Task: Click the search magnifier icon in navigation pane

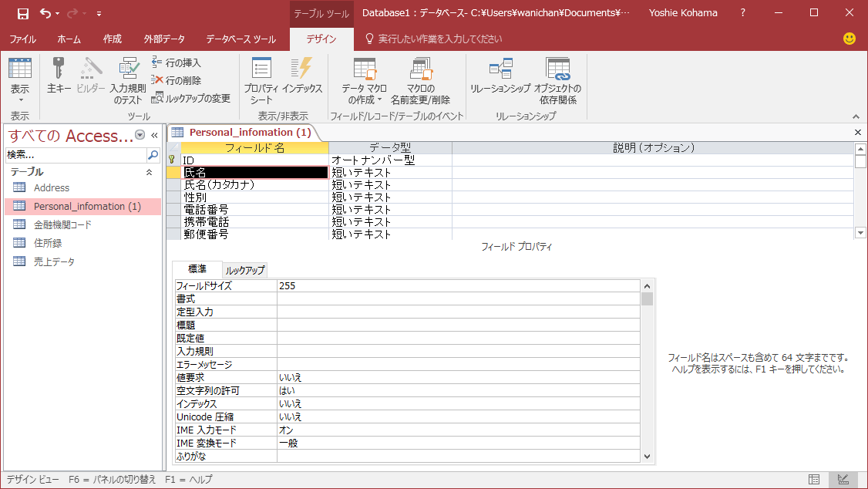Action: 153,155
